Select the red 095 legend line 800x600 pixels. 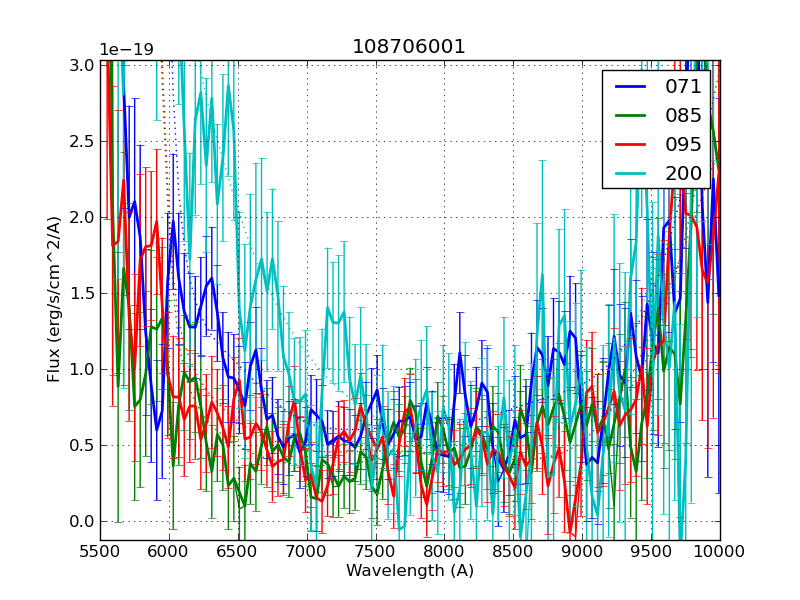click(630, 144)
